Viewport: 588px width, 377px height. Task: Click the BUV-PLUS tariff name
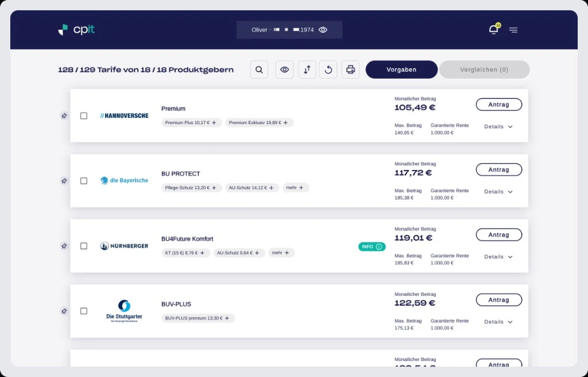click(176, 304)
